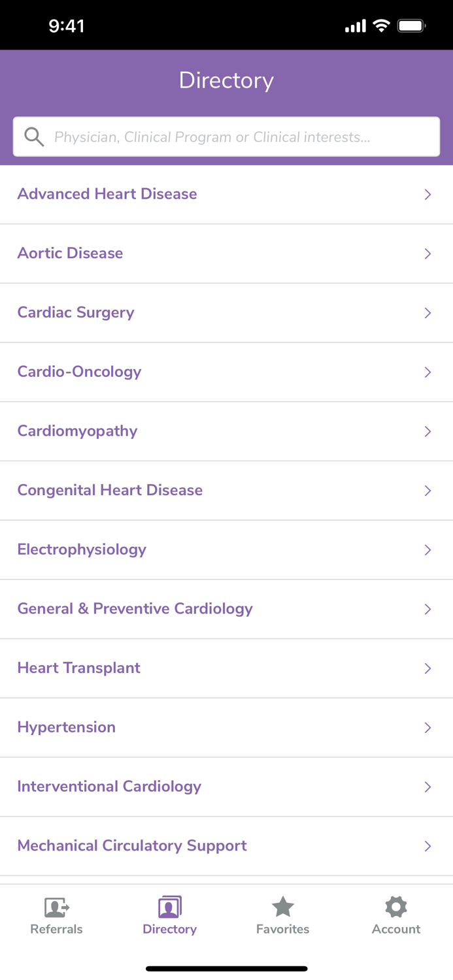Tap the chevron next to Hypertension
This screenshot has height=980, width=453.
point(428,727)
